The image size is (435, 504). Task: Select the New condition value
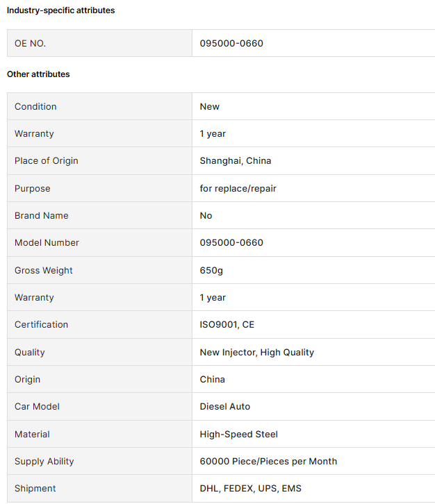[x=209, y=107]
